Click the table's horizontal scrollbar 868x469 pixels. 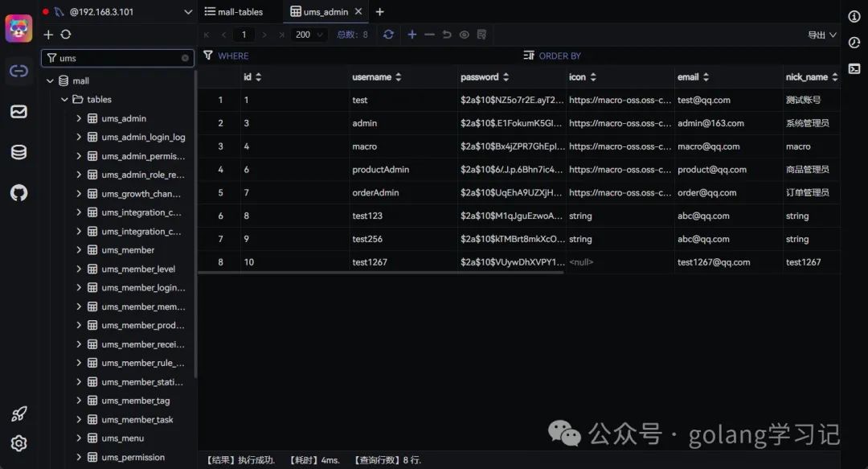pos(381,273)
